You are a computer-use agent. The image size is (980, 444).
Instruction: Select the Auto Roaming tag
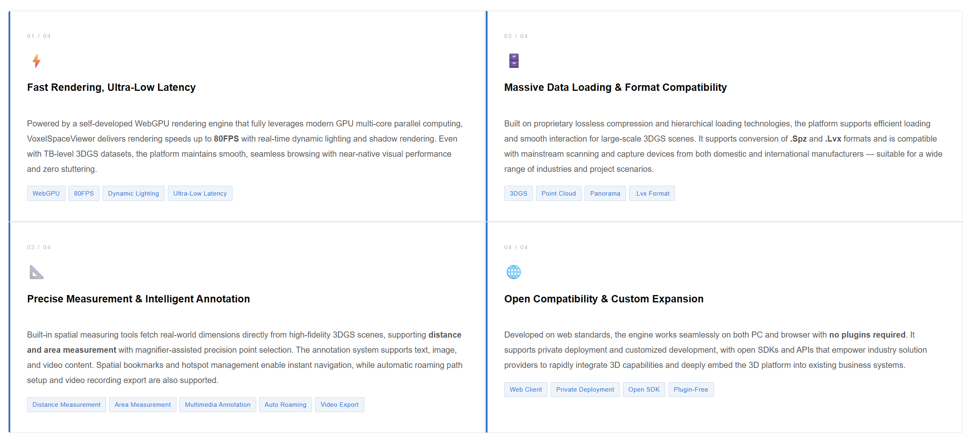point(285,405)
